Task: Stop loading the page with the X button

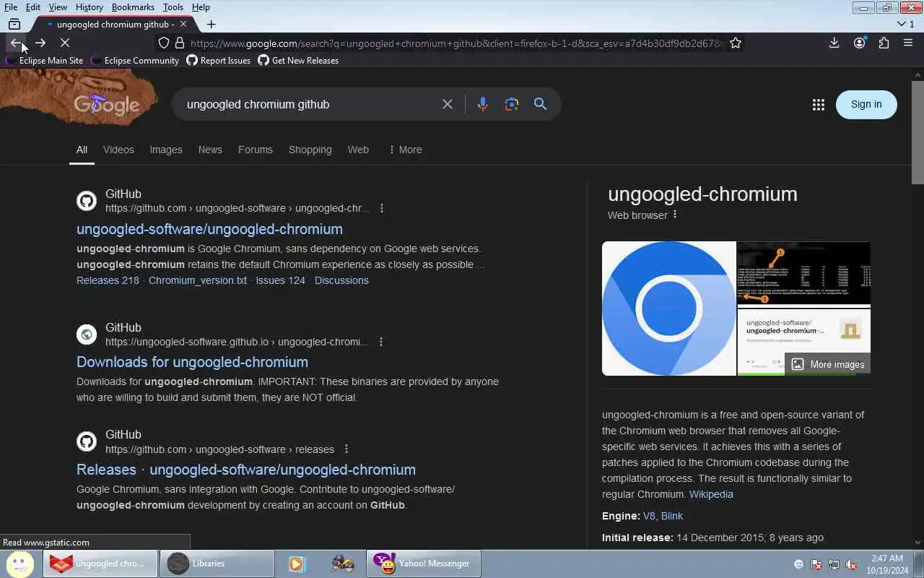Action: pos(64,43)
